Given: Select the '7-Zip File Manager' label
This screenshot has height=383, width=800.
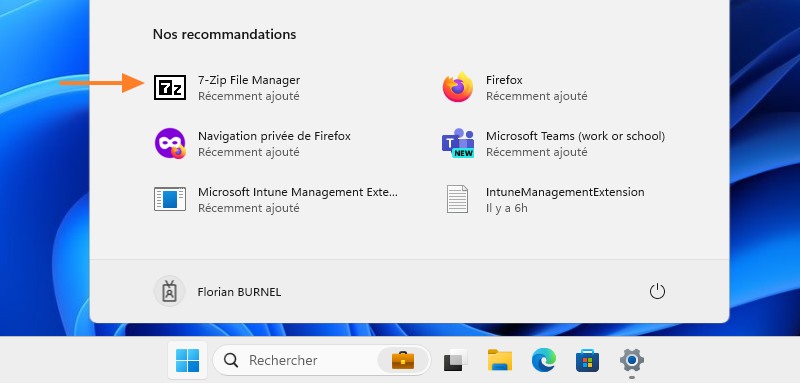Looking at the screenshot, I should (x=249, y=80).
